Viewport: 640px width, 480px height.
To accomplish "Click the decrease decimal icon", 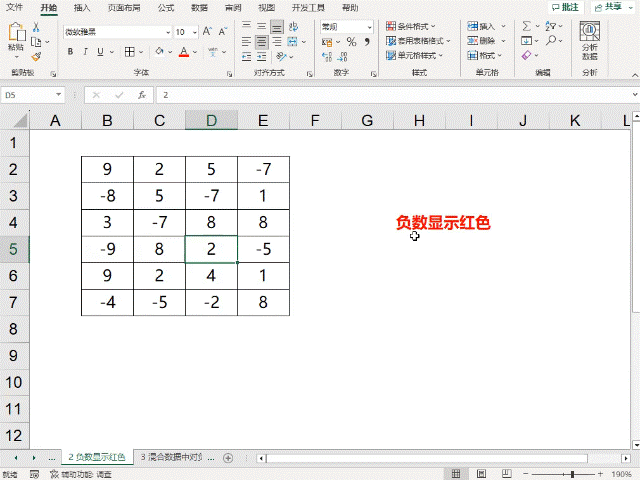I will (x=342, y=57).
